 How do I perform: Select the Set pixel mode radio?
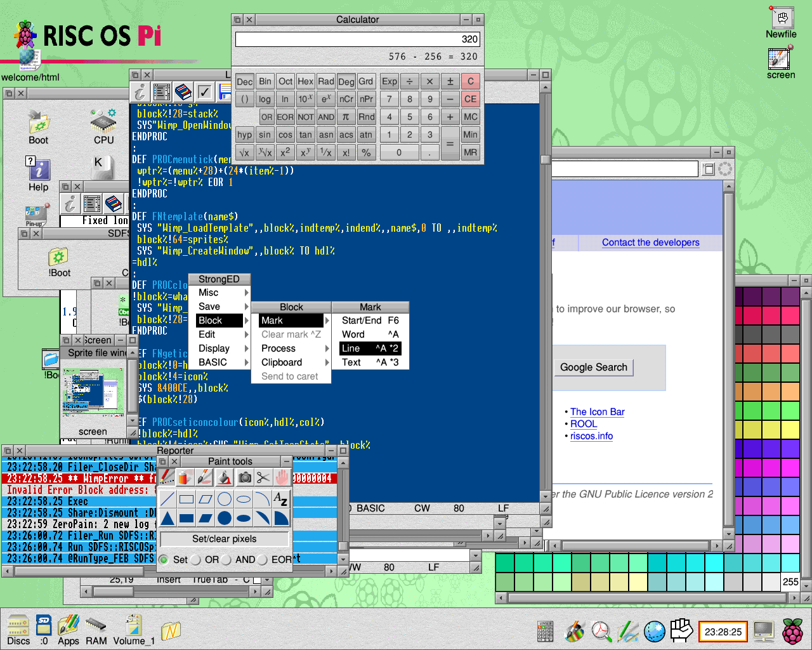pyautogui.click(x=164, y=559)
